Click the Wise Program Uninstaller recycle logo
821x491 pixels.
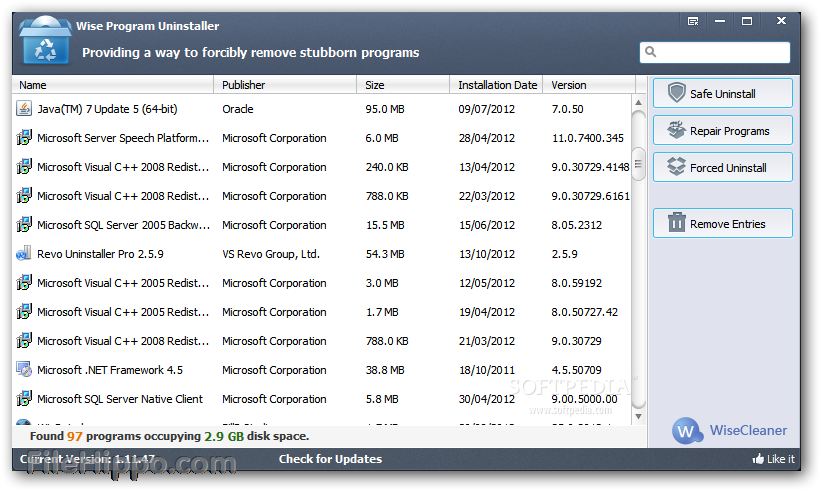pos(45,41)
